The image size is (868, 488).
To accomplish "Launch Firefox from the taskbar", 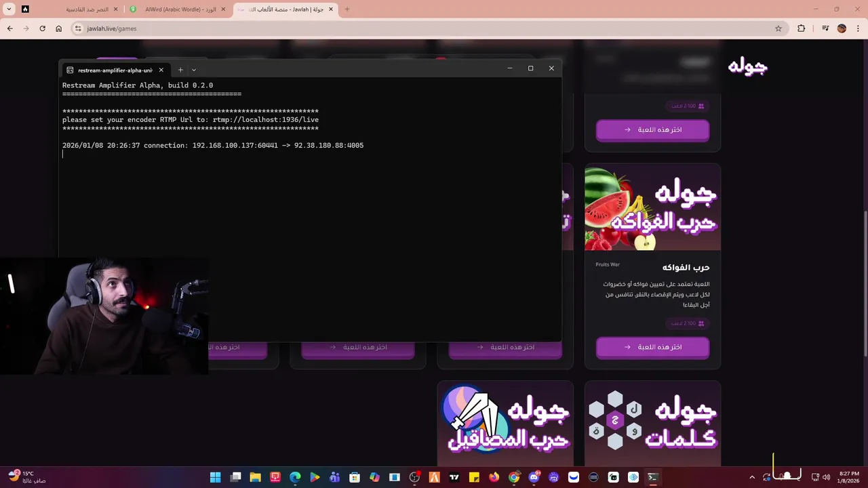I will click(494, 477).
